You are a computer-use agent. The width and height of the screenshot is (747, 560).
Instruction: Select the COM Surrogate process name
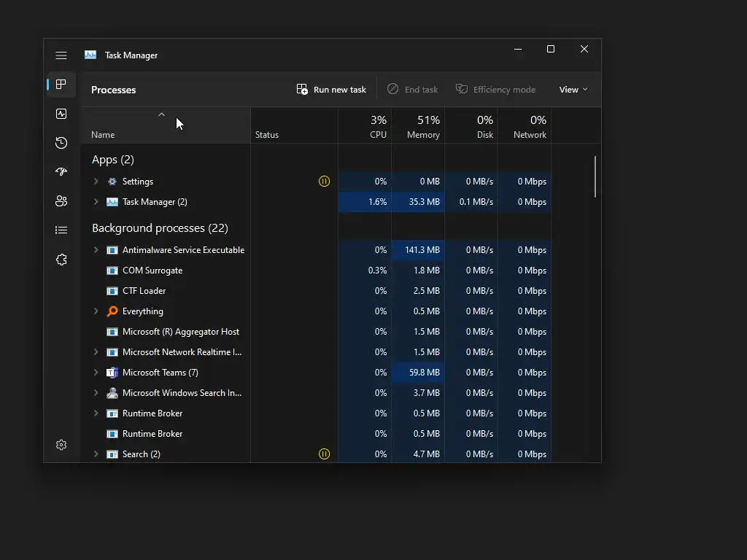152,271
